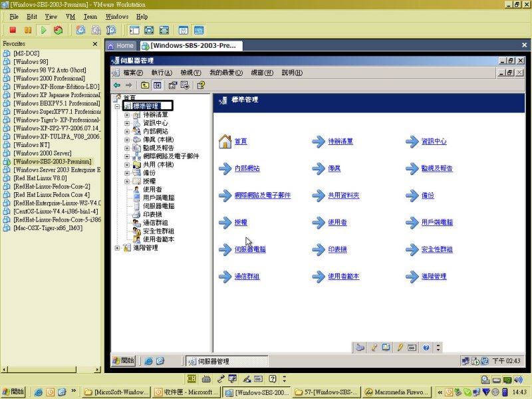
Task: Open the 我的最愛(O) menu in 伺服器管理
Action: coord(226,72)
